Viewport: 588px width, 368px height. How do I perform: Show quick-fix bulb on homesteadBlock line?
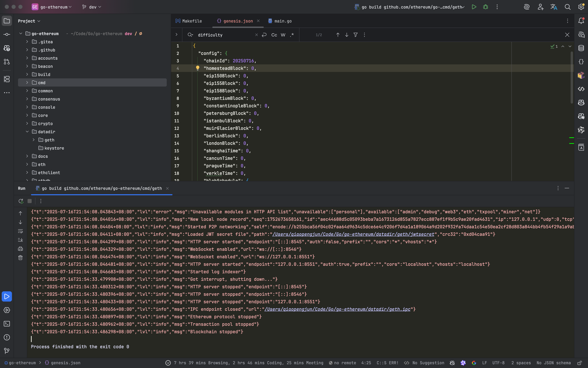point(198,68)
